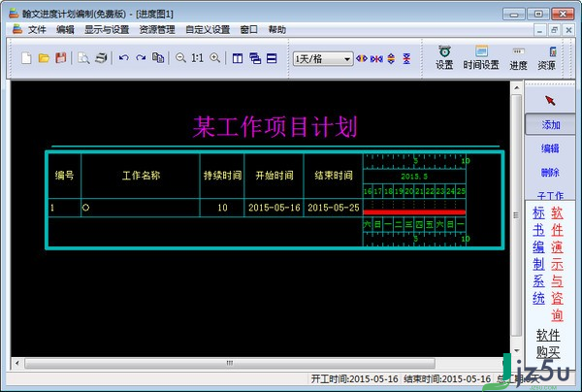Click the Open folder icon
Viewport: 582px width, 392px height.
44,58
